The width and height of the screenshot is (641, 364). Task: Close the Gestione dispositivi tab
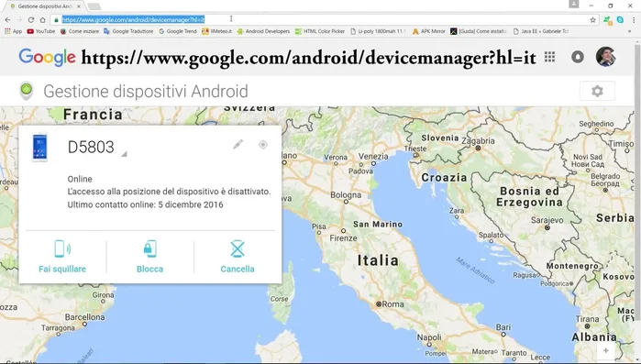79,6
